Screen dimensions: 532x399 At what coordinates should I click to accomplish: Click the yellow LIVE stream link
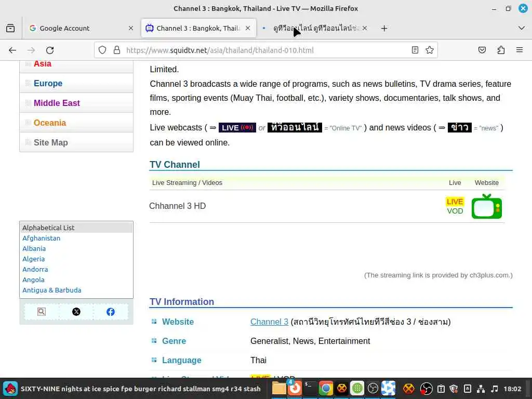coord(455,202)
